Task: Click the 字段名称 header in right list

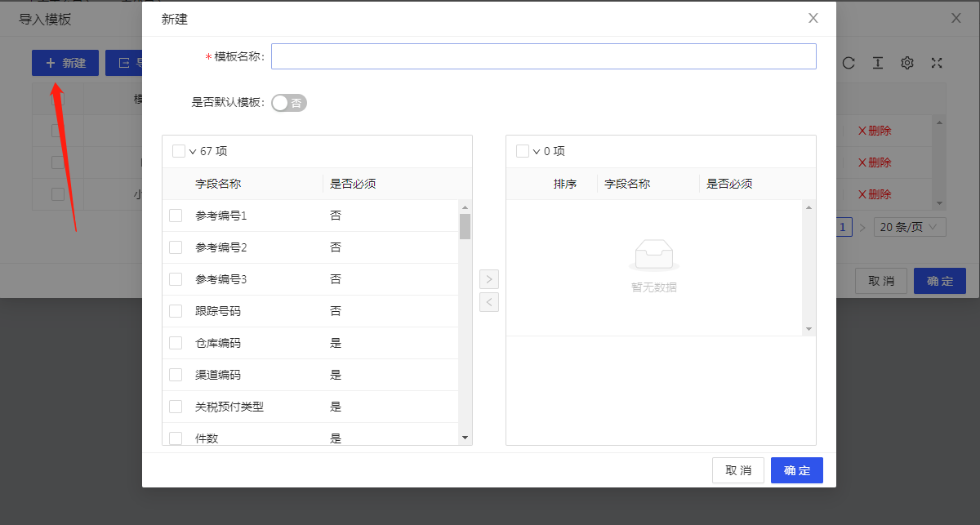Action: pos(627,184)
